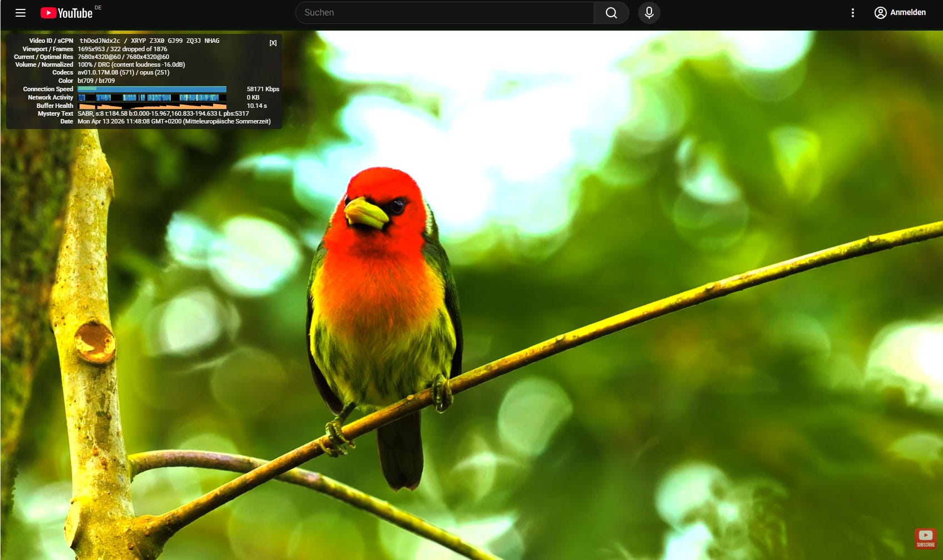
Task: Click the Codecs value av01 line
Action: [x=123, y=72]
